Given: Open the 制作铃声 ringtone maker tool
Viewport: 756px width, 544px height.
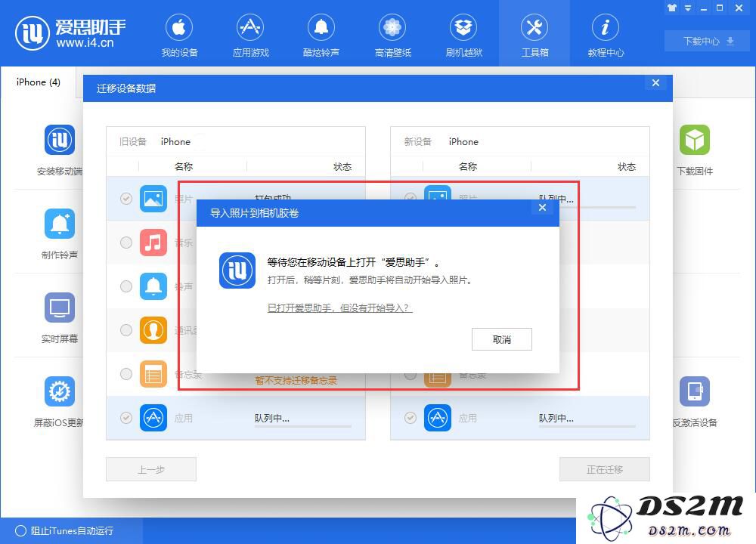Looking at the screenshot, I should tap(59, 234).
